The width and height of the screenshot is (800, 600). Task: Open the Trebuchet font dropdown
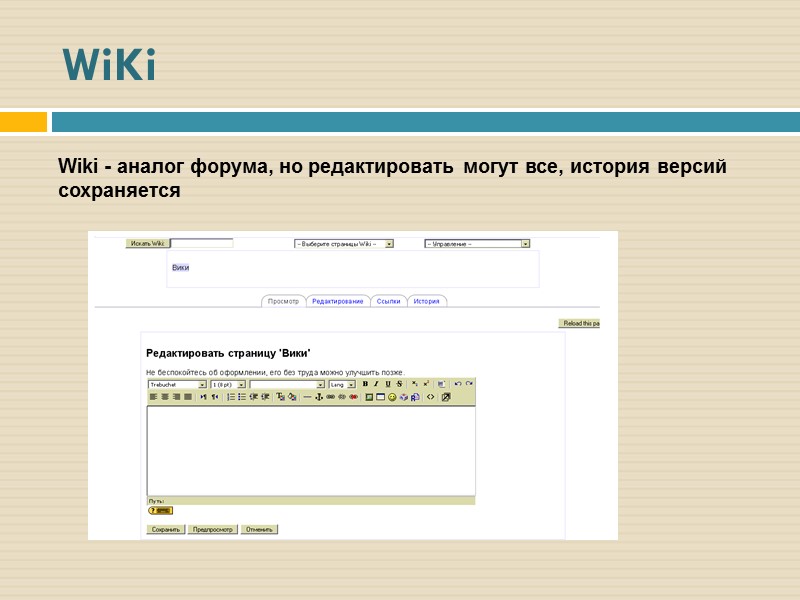point(177,385)
